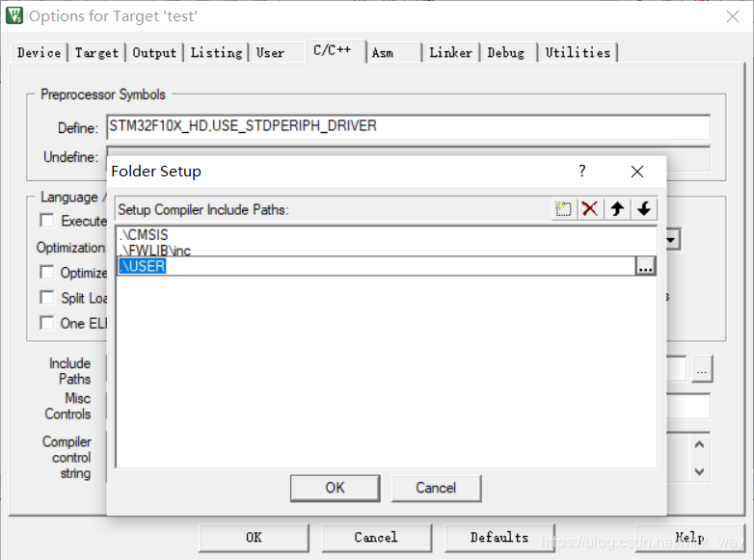Click the Define preprocessor symbols field
The height and width of the screenshot is (560, 754).
408,127
